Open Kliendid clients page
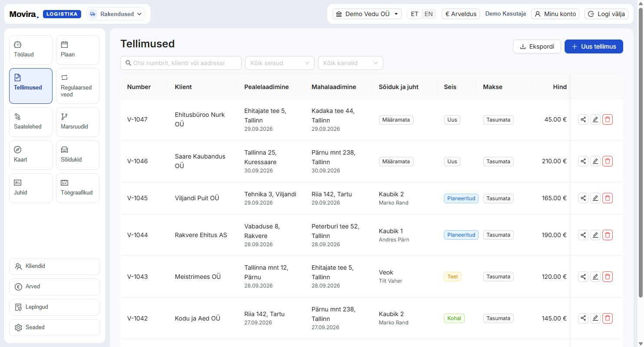The height and width of the screenshot is (347, 644). (55, 266)
